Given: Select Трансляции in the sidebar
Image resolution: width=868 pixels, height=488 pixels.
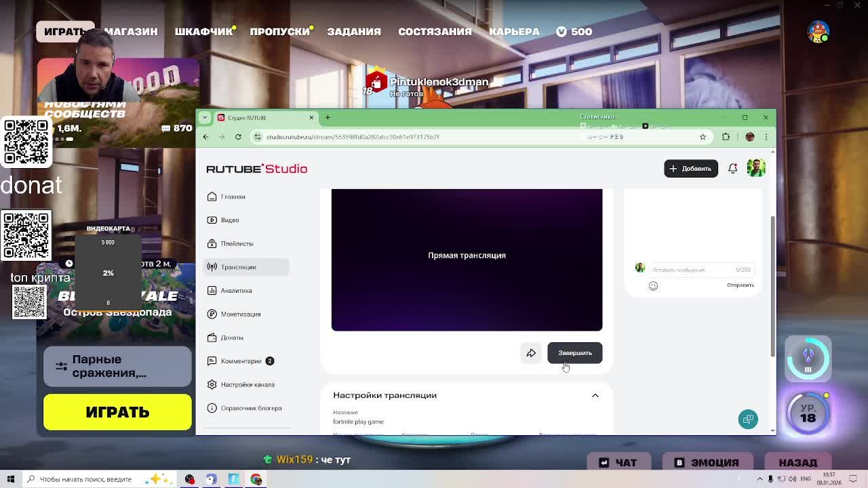Looking at the screenshot, I should pos(246,267).
